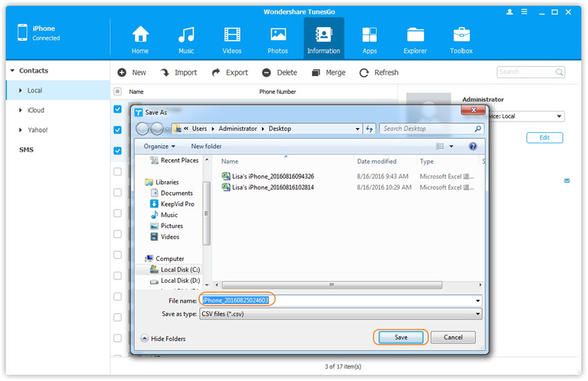This screenshot has width=588, height=381.
Task: Uncheck the first checked contact checkbox
Action: (118, 109)
